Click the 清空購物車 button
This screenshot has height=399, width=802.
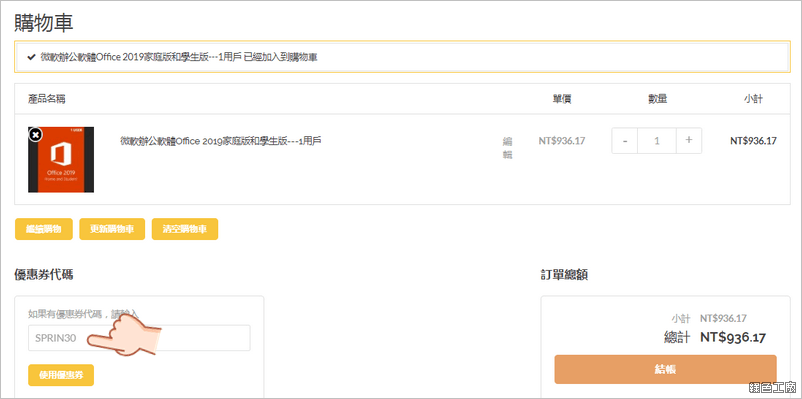point(185,229)
